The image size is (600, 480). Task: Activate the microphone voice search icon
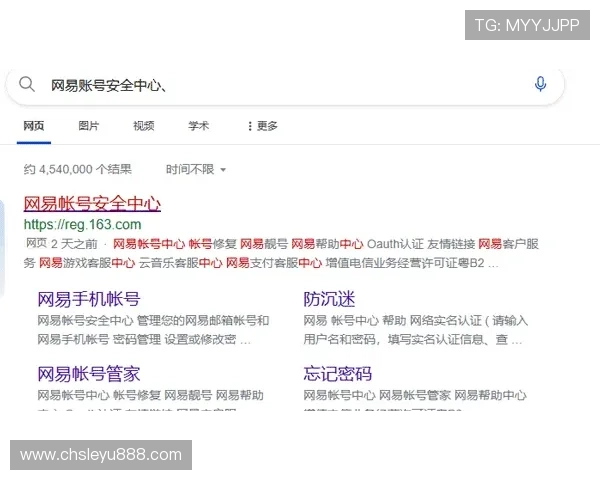pos(540,84)
